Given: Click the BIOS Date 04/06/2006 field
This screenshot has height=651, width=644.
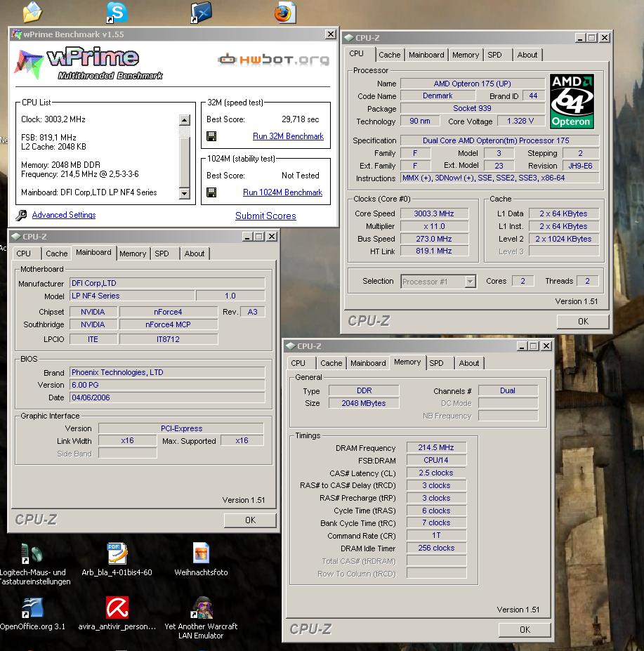Looking at the screenshot, I should (x=167, y=397).
